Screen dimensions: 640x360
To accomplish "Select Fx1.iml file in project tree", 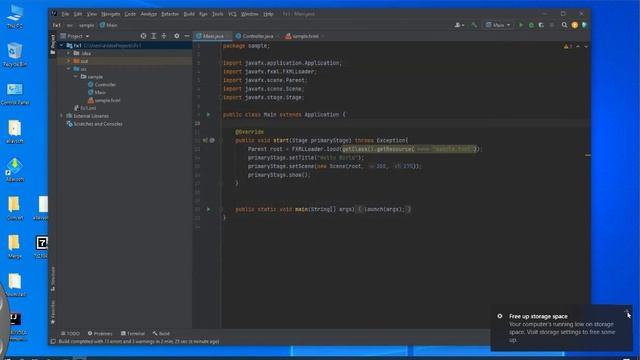I will [x=85, y=108].
